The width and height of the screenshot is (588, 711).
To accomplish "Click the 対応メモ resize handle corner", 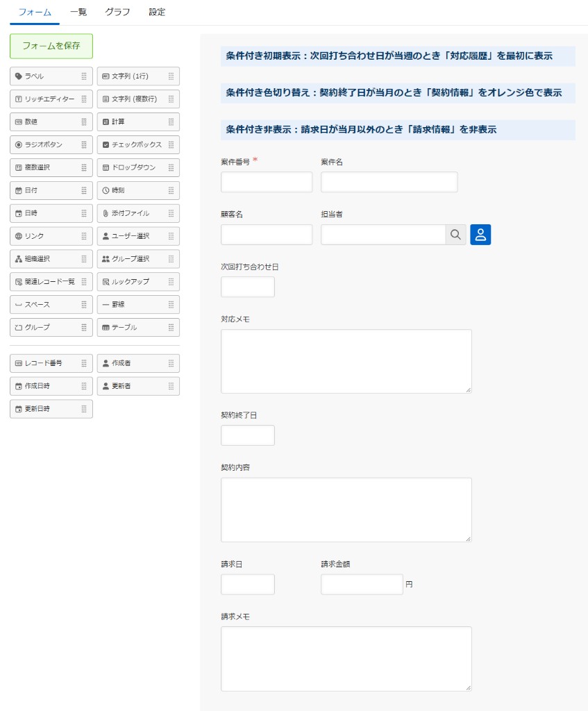I will [469, 390].
